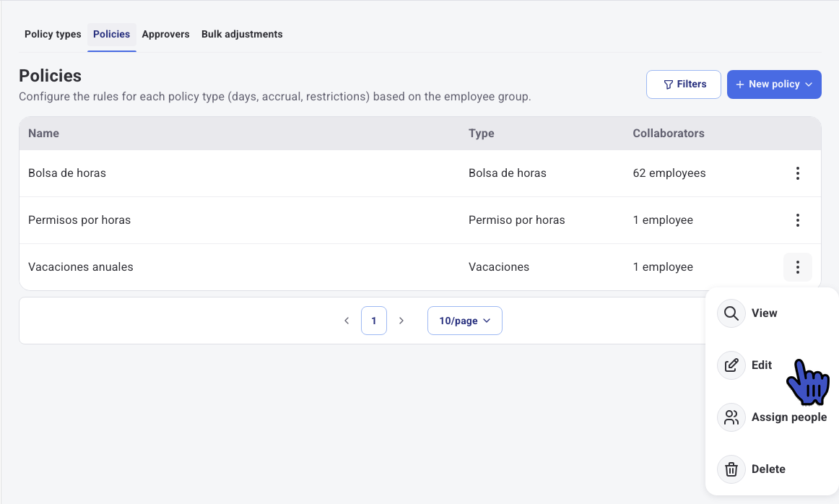Click 1 employee in Vacaciones anuales row
This screenshot has height=504, width=839.
[x=663, y=267]
